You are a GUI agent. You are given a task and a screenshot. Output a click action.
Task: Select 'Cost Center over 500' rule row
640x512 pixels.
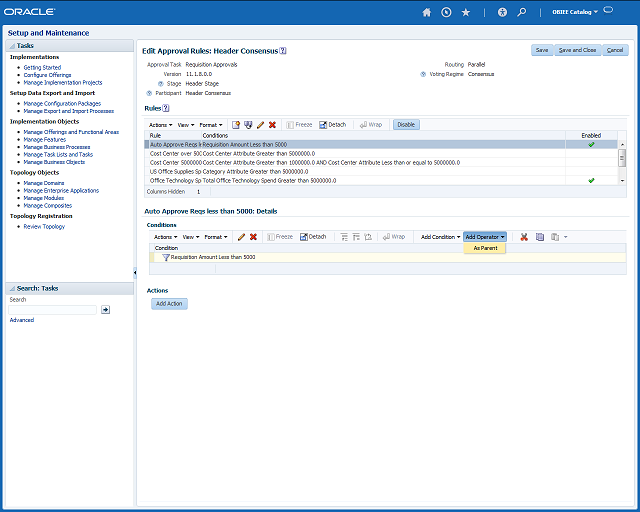[x=381, y=154]
